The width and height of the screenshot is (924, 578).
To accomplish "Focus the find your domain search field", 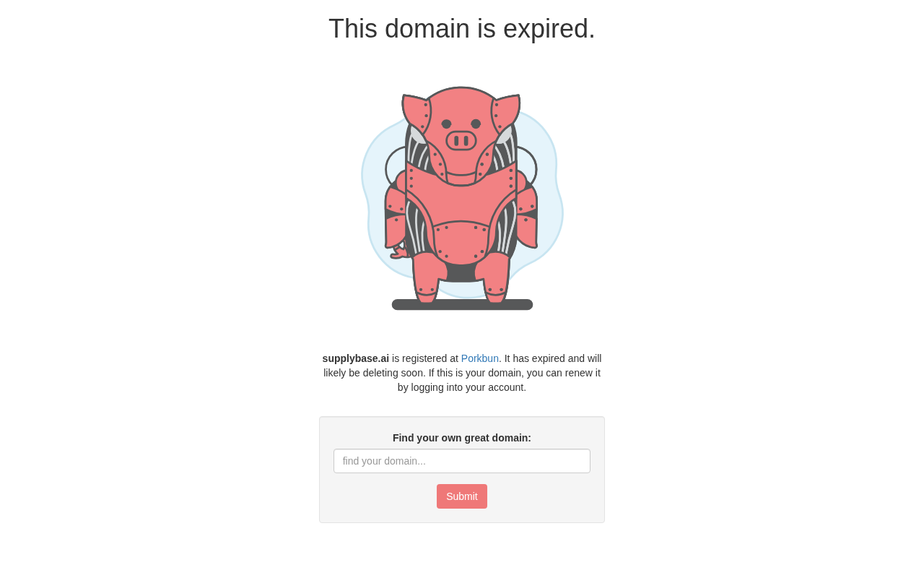I will click(x=462, y=461).
